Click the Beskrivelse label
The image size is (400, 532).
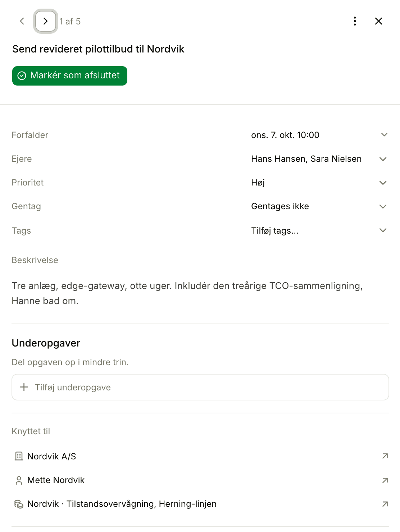[35, 260]
